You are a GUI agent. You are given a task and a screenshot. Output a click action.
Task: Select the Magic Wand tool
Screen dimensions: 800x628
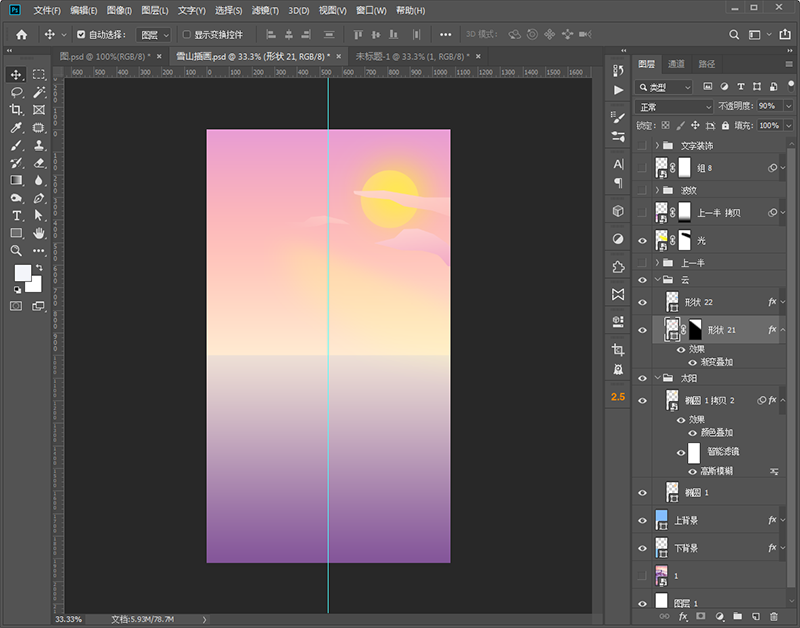(x=39, y=92)
